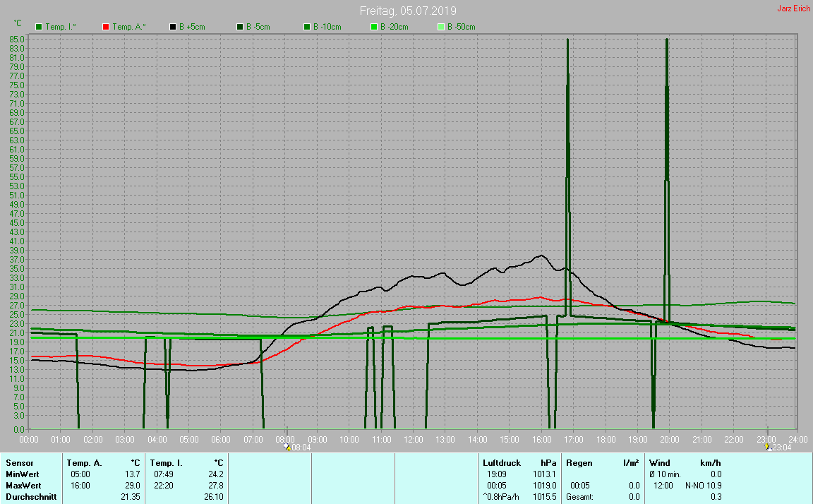Click the Temp. I. table column header
Image resolution: width=813 pixels, height=504 pixels.
coord(167,463)
